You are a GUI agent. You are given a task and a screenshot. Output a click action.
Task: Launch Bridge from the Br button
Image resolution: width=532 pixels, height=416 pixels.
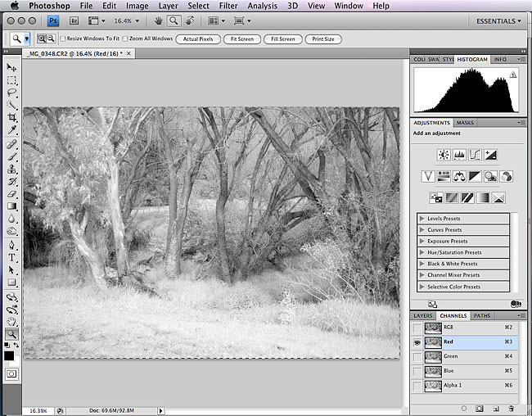point(73,20)
